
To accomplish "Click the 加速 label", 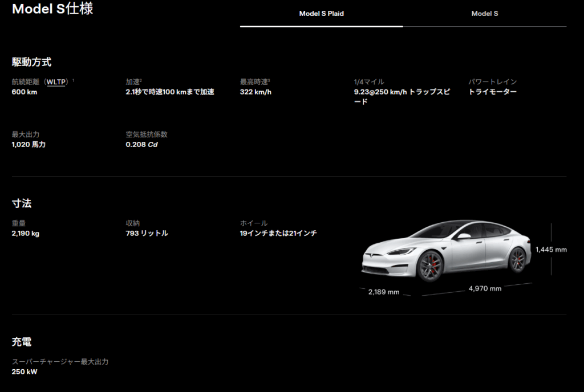I will [133, 82].
